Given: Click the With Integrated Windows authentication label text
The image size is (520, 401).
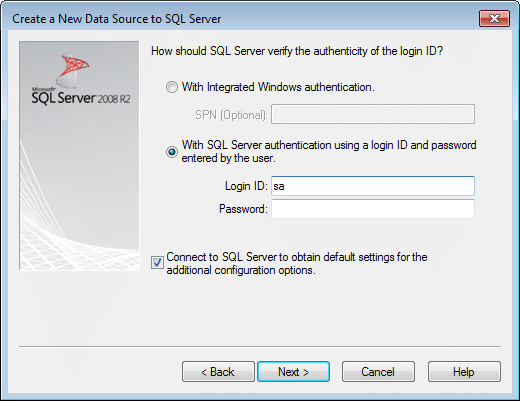Looking at the screenshot, I should tap(278, 87).
